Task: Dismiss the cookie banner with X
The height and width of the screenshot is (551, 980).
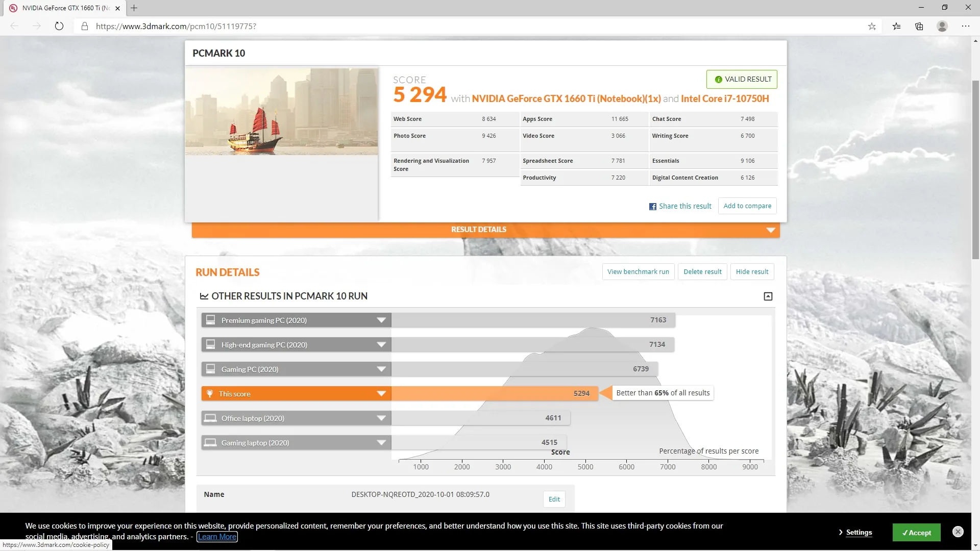Action: [958, 532]
